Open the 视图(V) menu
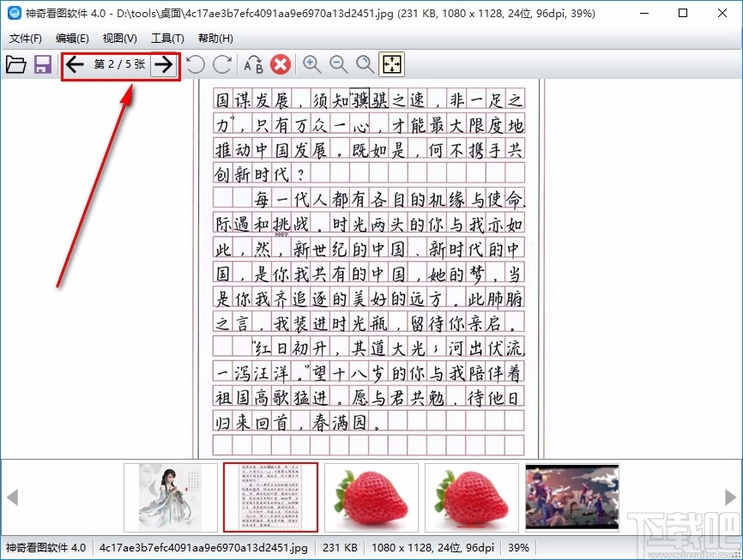Screen dimensions: 743x560 coord(120,39)
